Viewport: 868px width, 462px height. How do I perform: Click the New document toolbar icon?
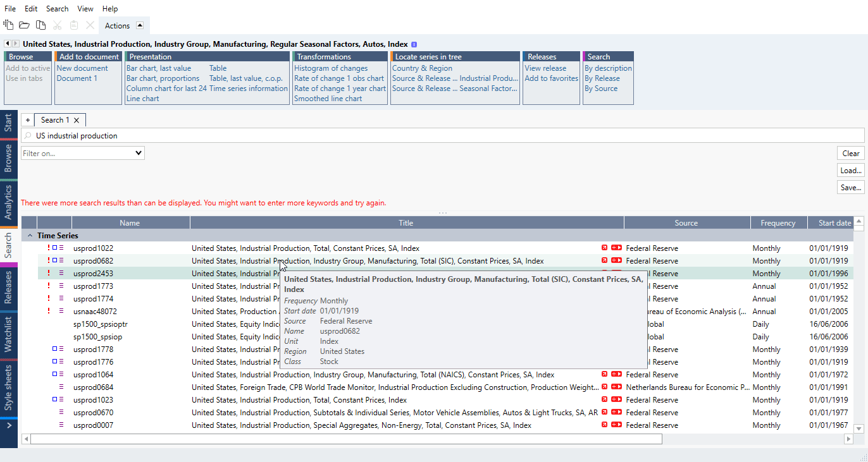[x=8, y=25]
